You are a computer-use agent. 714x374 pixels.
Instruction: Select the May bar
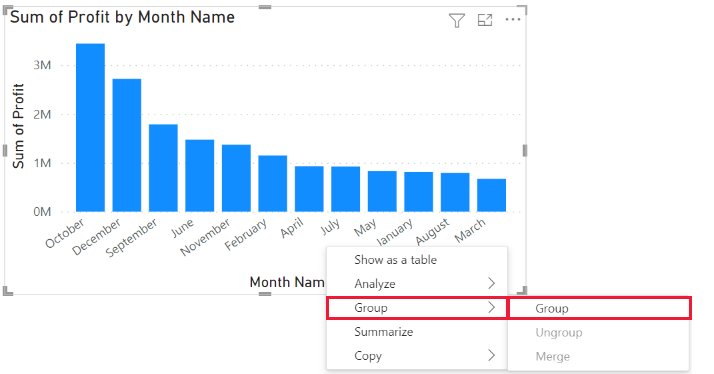pyautogui.click(x=382, y=191)
